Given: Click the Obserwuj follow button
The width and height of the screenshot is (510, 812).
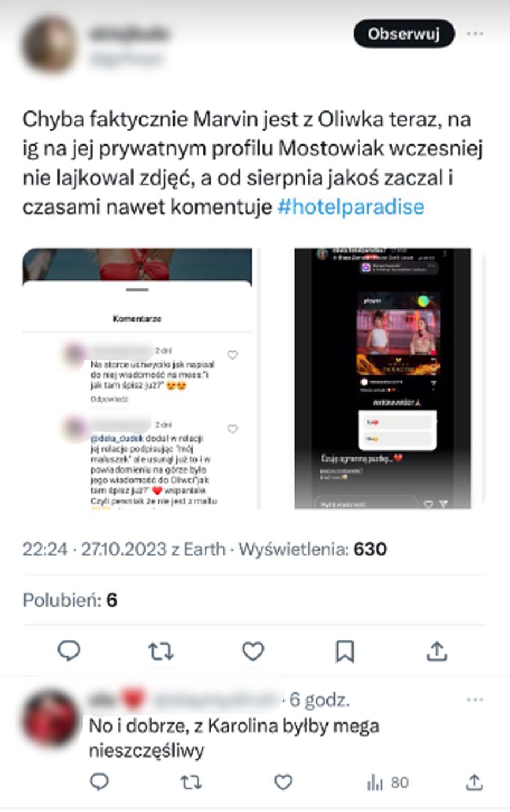Looking at the screenshot, I should pos(404,34).
